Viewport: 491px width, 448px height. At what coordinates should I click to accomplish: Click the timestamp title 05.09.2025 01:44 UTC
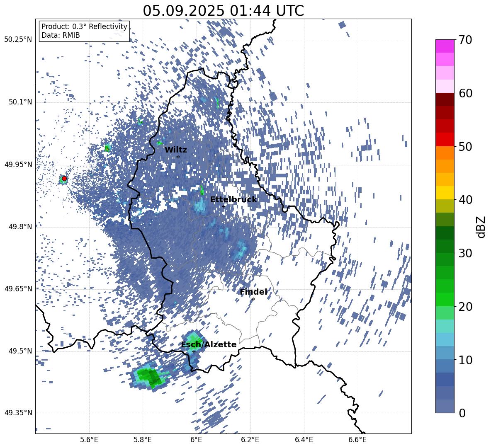point(223,11)
